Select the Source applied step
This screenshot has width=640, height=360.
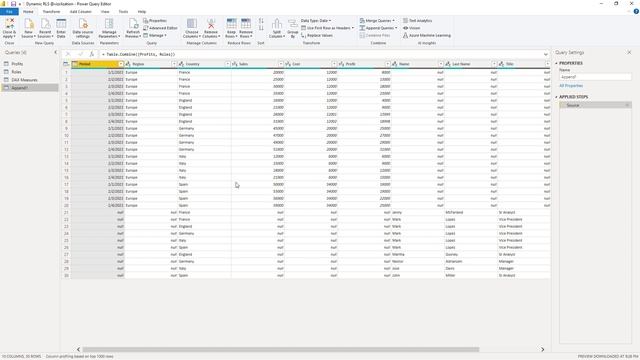pyautogui.click(x=595, y=105)
